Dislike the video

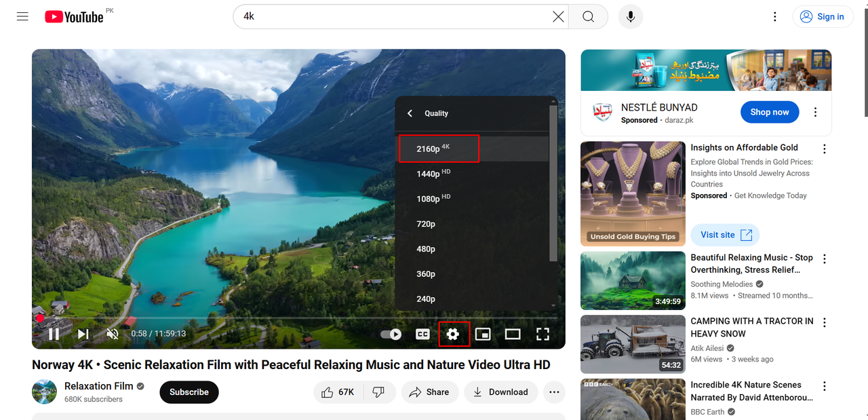coord(379,392)
